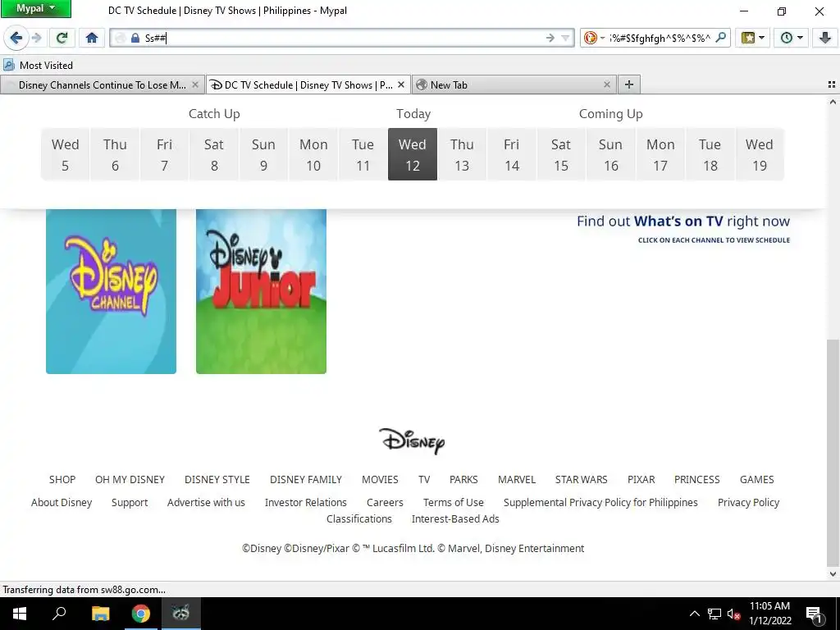Select Fri 14 coming up day
840x630 pixels.
pos(512,154)
